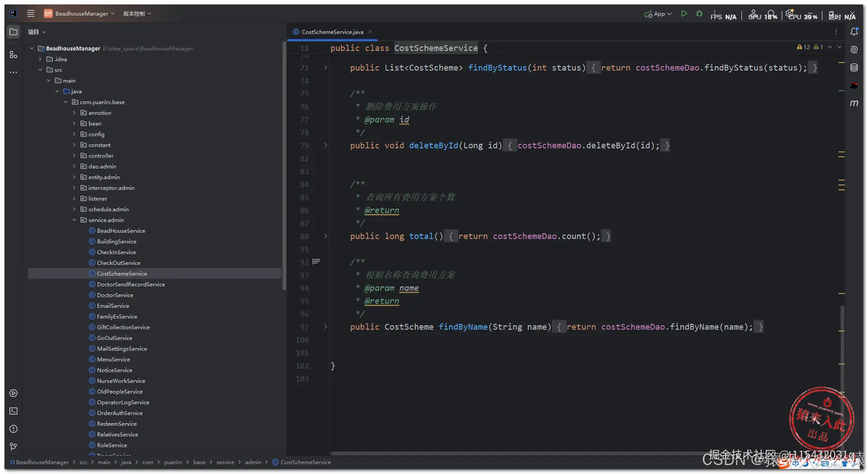Viewport: 868px width, 474px height.
Task: Collapse the service.admin package
Action: click(x=74, y=220)
